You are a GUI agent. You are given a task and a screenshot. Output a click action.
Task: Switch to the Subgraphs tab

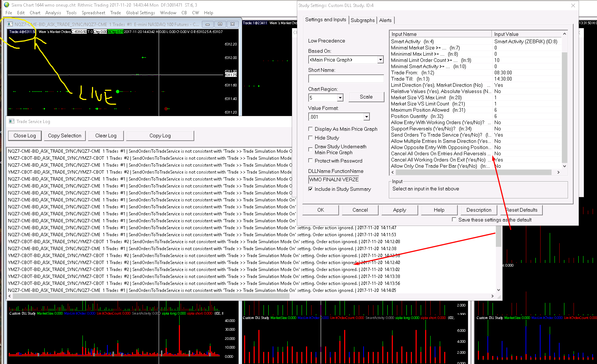[362, 20]
